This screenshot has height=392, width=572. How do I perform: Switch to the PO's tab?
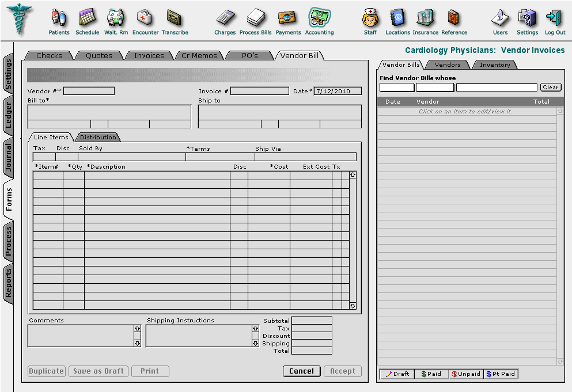249,55
